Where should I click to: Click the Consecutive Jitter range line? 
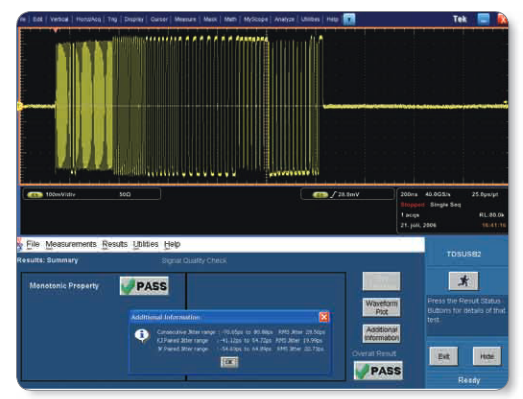tap(241, 332)
